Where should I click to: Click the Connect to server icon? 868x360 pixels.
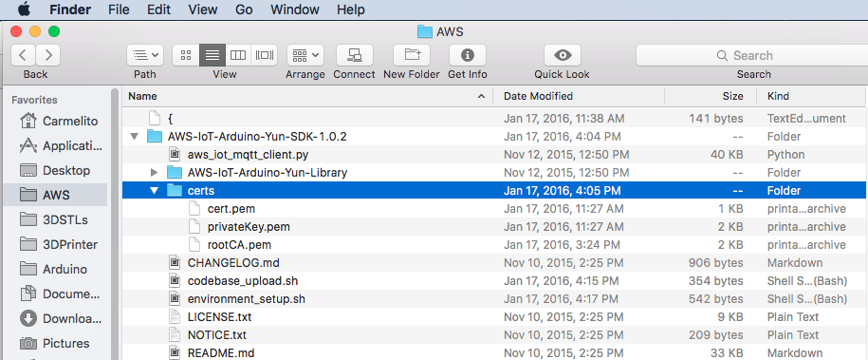354,55
